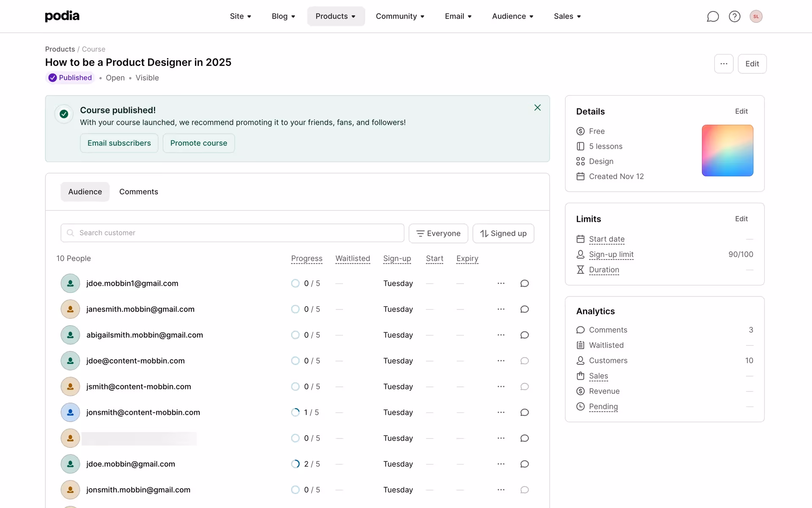Screen dimensions: 812x508
Task: Expand the Community navigation dropdown
Action: [400, 17]
